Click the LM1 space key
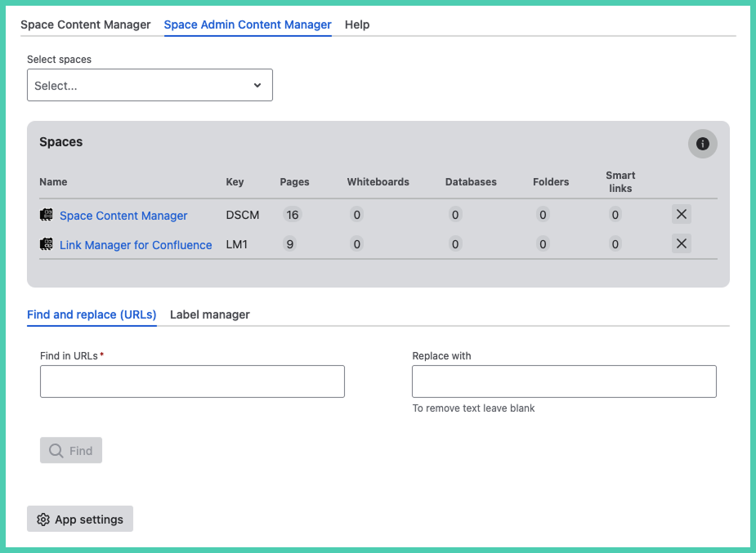 [237, 244]
